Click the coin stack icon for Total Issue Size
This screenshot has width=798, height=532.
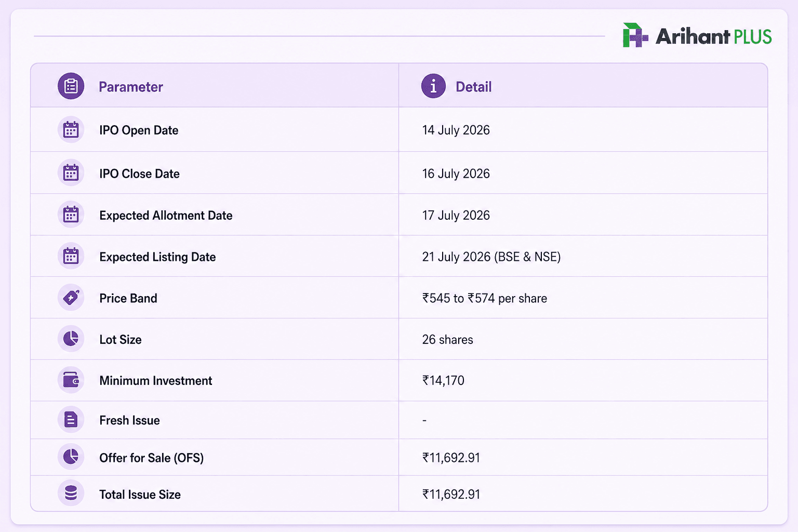click(x=71, y=493)
